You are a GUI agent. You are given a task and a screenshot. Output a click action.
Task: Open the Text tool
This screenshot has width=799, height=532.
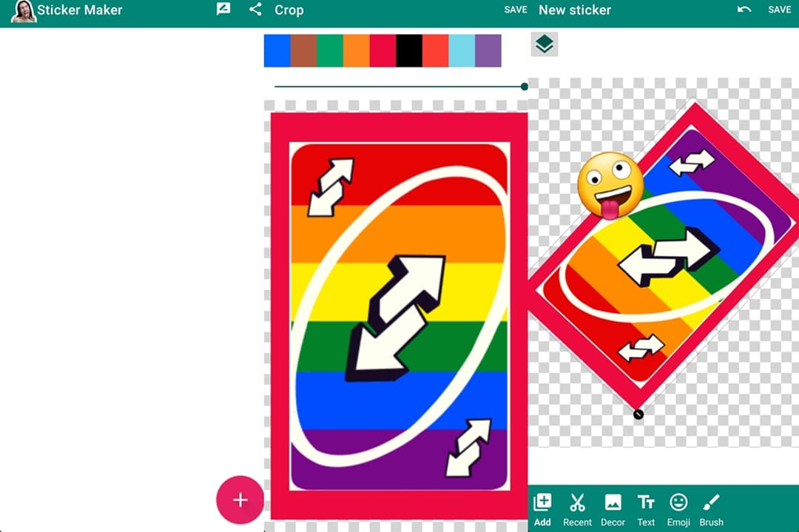tap(646, 510)
